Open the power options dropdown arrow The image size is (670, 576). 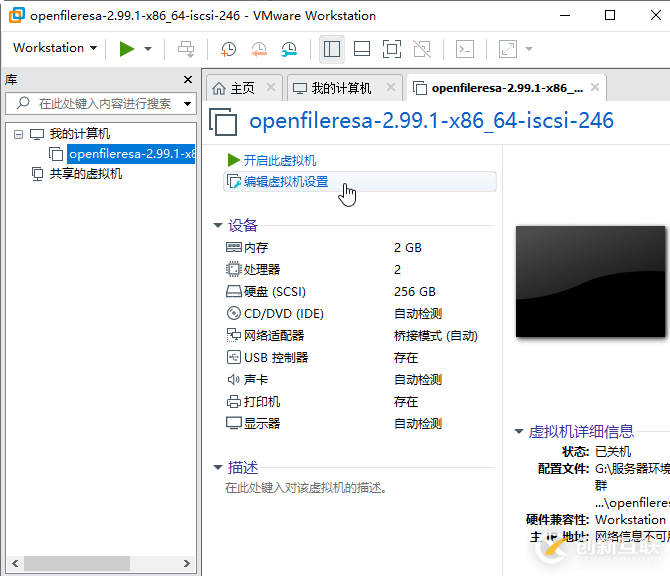click(x=148, y=48)
